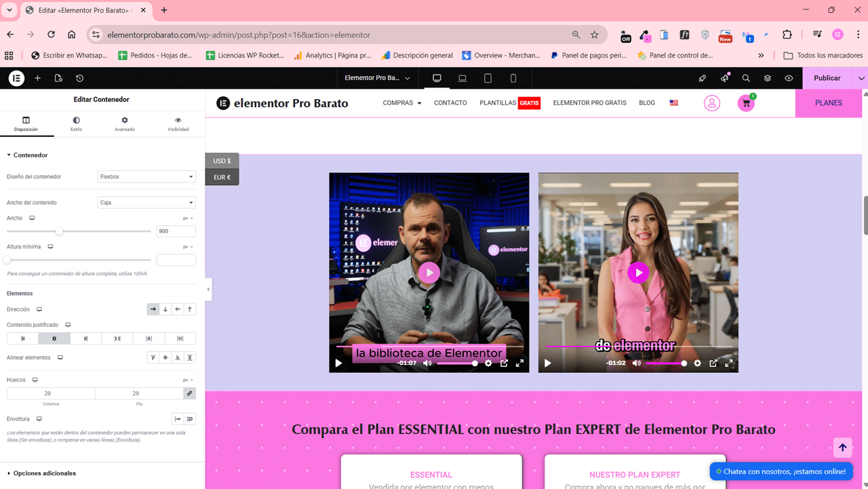This screenshot has width=868, height=489.
Task: Open the Ancho del contenido dropdown
Action: coord(146,203)
